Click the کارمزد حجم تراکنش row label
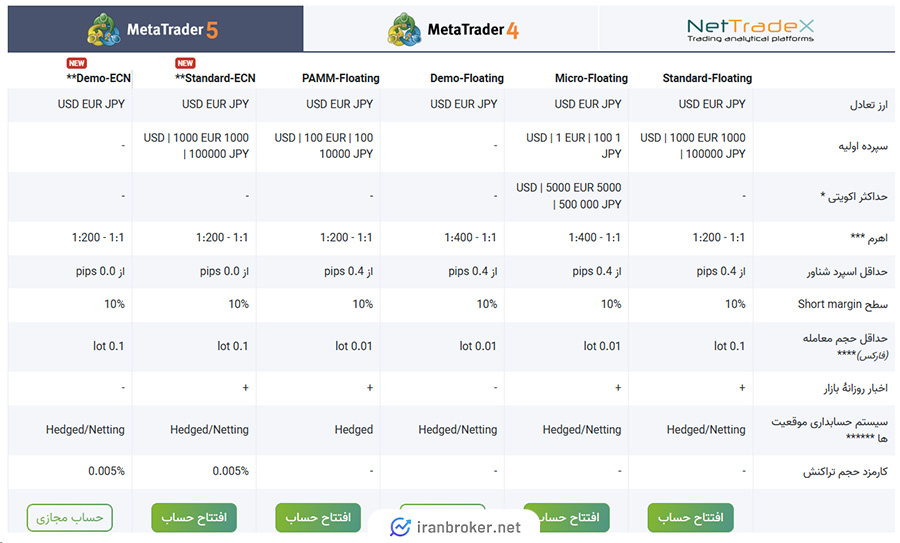 coord(845,472)
